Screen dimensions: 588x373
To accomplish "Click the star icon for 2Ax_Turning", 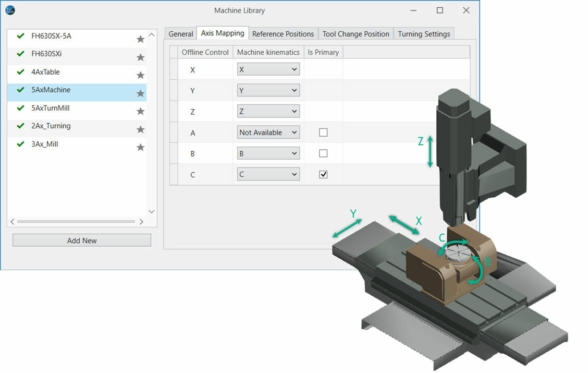I will coord(140,129).
